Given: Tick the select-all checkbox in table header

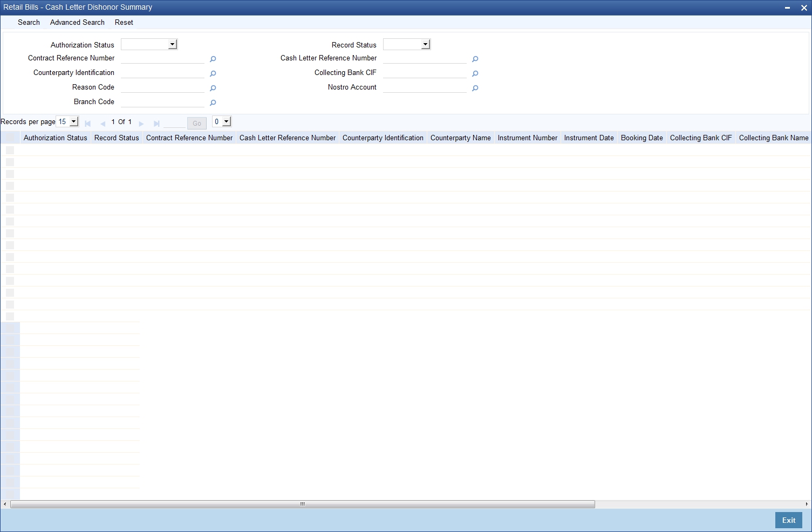Looking at the screenshot, I should pos(10,138).
